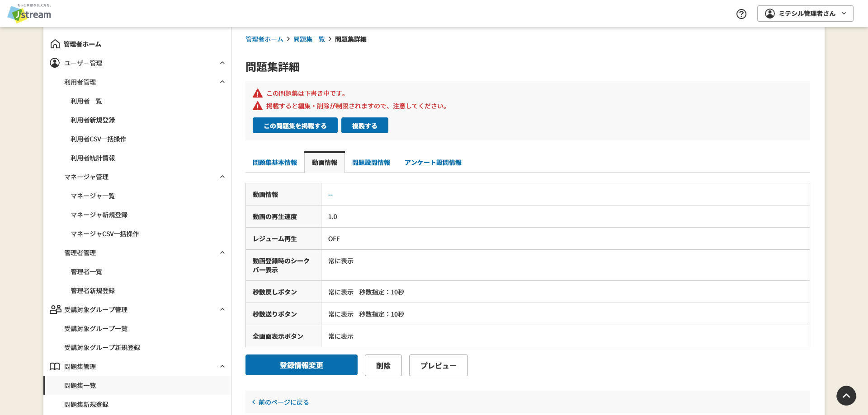Open 問題集新規登録 in the sidebar
868x415 pixels.
[x=86, y=405]
